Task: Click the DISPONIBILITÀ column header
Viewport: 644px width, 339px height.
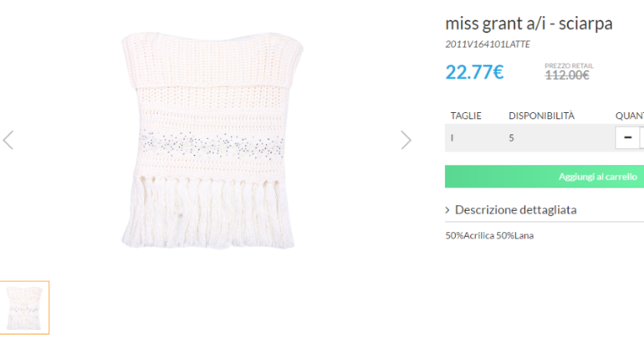Action: 542,116
